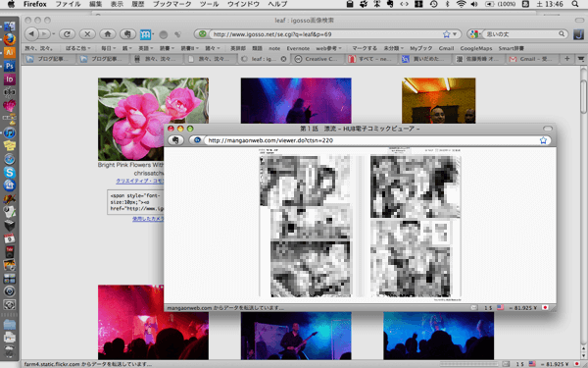The image size is (588, 368).
Task: Click the green site identity icon
Action: [x=202, y=34]
